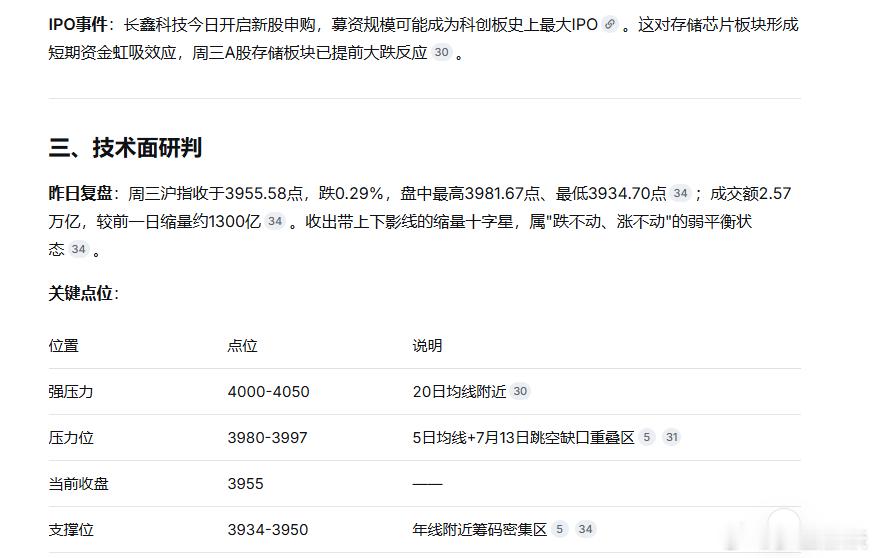The image size is (876, 558).
Task: Select the 点位 column header
Action: (242, 346)
